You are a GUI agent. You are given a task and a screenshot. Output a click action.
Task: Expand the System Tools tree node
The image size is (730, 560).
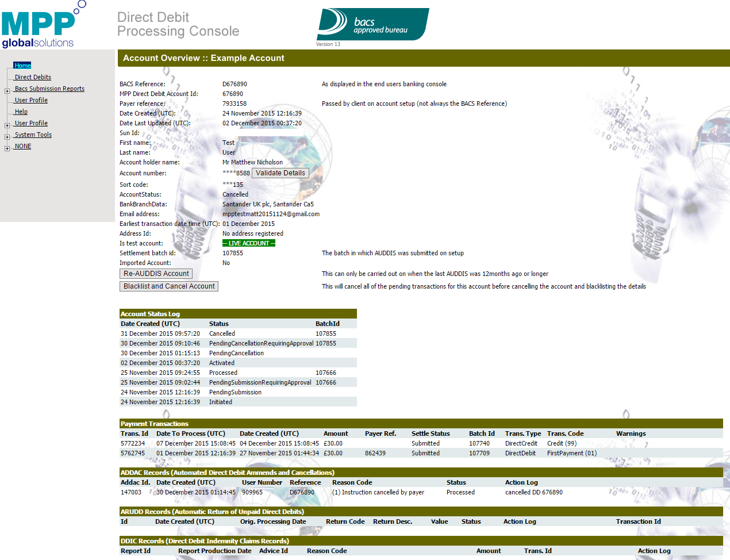coord(7,137)
